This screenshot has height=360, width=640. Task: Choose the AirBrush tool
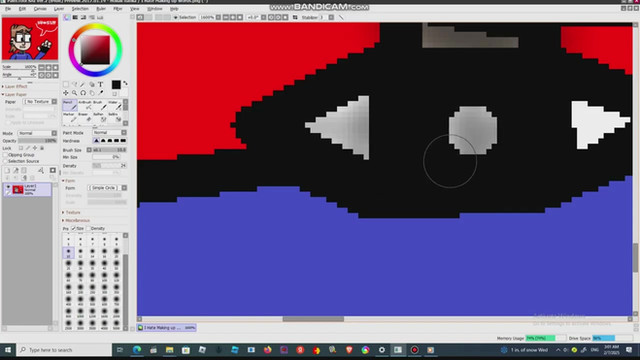85,105
